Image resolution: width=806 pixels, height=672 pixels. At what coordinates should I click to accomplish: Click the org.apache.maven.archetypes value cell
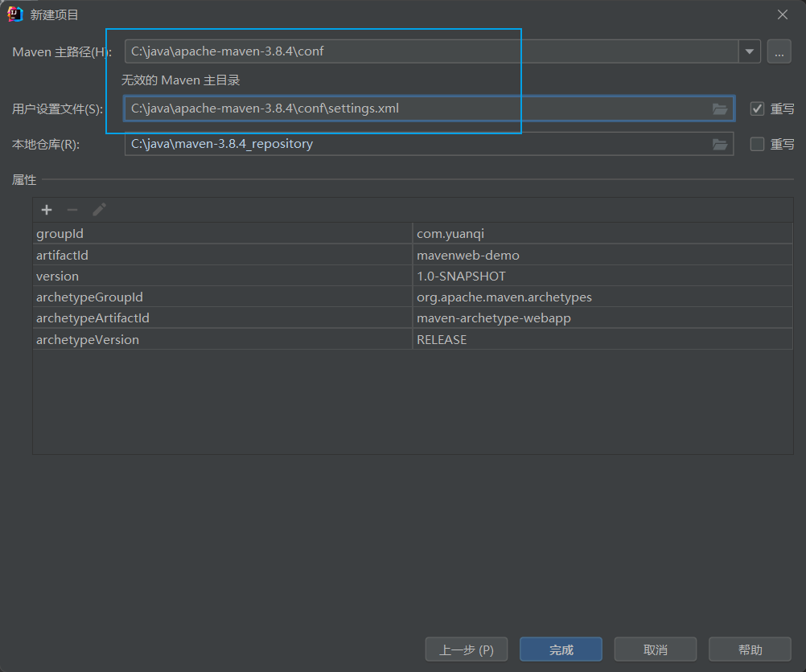(602, 297)
